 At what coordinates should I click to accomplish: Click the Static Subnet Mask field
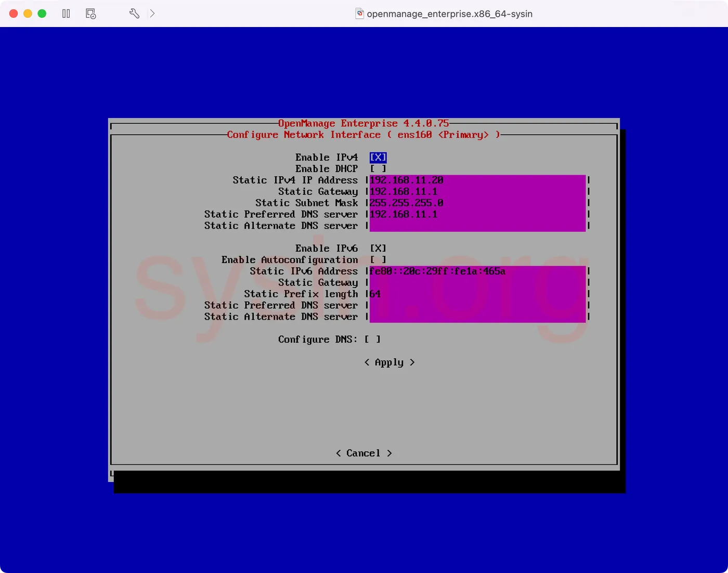(x=477, y=203)
